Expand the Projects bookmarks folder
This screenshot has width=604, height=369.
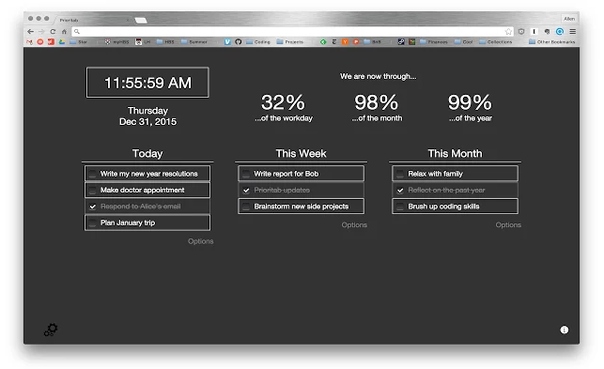coord(290,42)
